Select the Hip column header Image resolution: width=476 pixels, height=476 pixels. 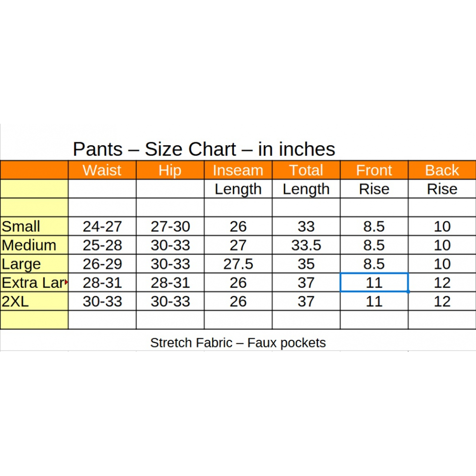[170, 170]
